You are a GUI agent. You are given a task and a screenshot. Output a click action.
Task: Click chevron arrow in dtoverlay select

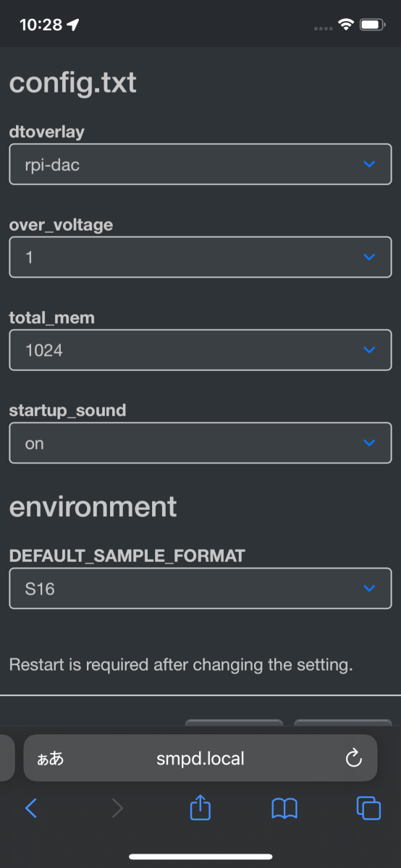(x=369, y=164)
